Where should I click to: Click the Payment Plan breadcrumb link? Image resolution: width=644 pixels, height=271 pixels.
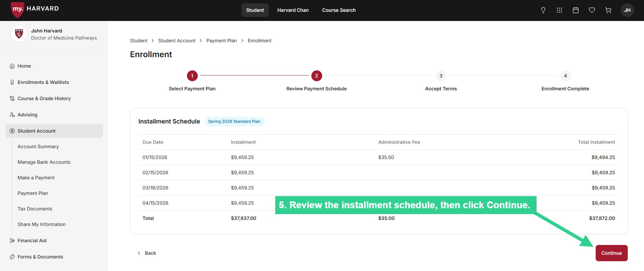tap(221, 41)
